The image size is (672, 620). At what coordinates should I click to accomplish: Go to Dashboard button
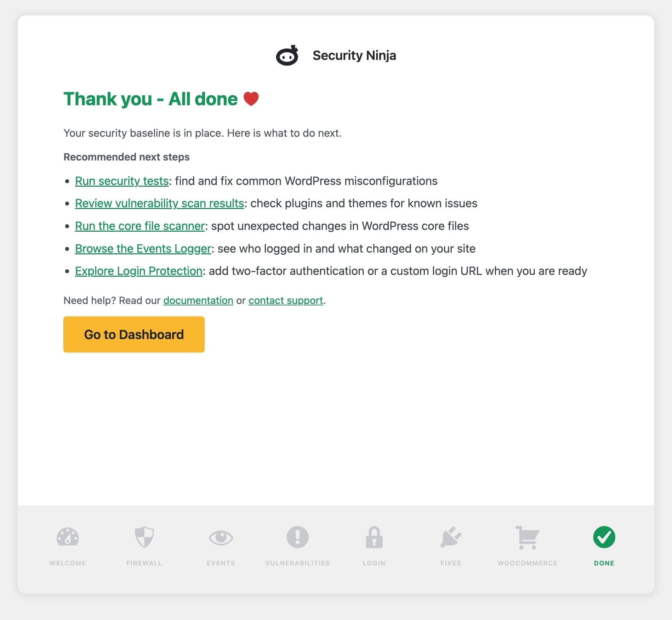pos(134,334)
